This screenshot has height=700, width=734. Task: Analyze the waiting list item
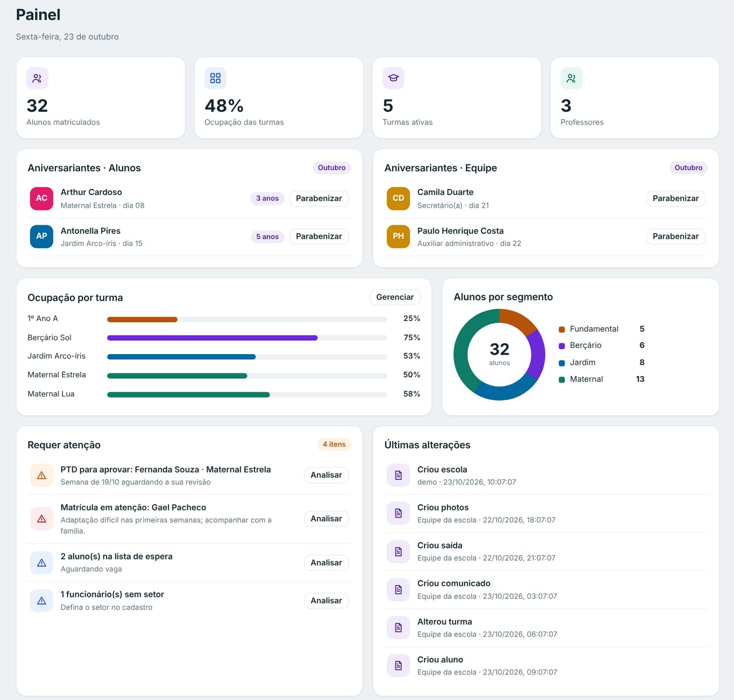pos(326,563)
